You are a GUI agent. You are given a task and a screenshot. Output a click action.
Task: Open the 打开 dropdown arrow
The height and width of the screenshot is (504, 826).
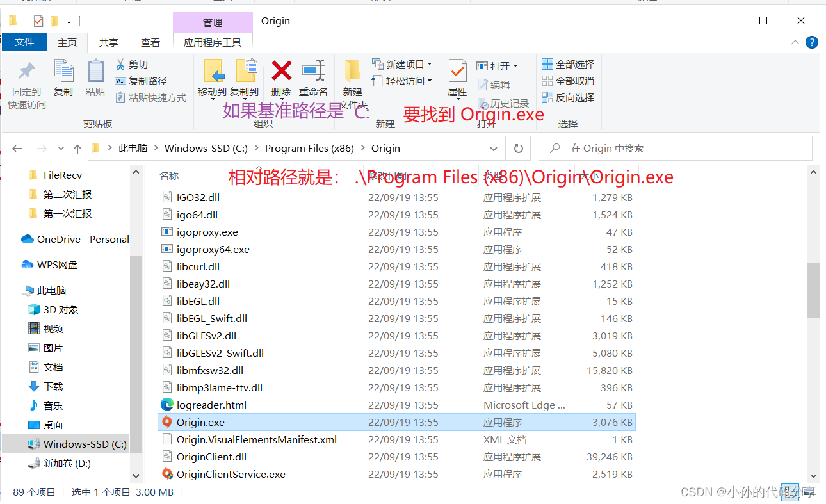tap(515, 65)
